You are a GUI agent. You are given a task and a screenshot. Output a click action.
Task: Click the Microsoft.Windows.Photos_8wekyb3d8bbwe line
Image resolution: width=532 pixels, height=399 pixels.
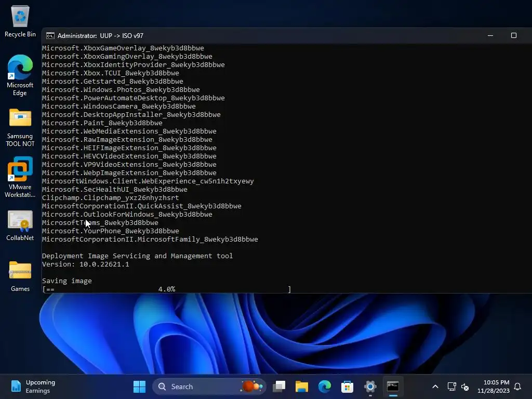(x=121, y=89)
